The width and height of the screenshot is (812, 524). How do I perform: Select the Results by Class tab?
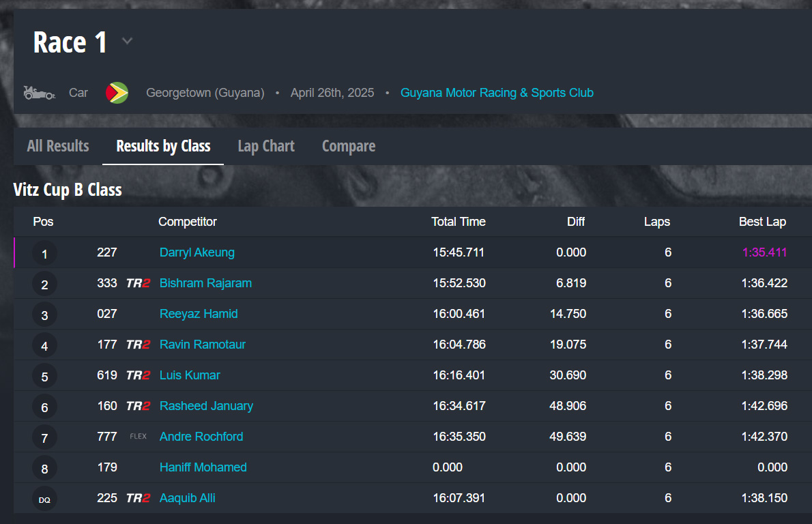[163, 146]
